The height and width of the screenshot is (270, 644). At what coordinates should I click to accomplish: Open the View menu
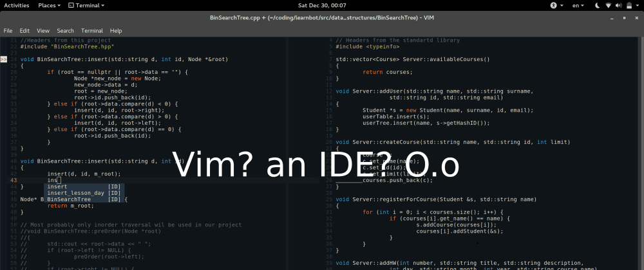pos(43,31)
